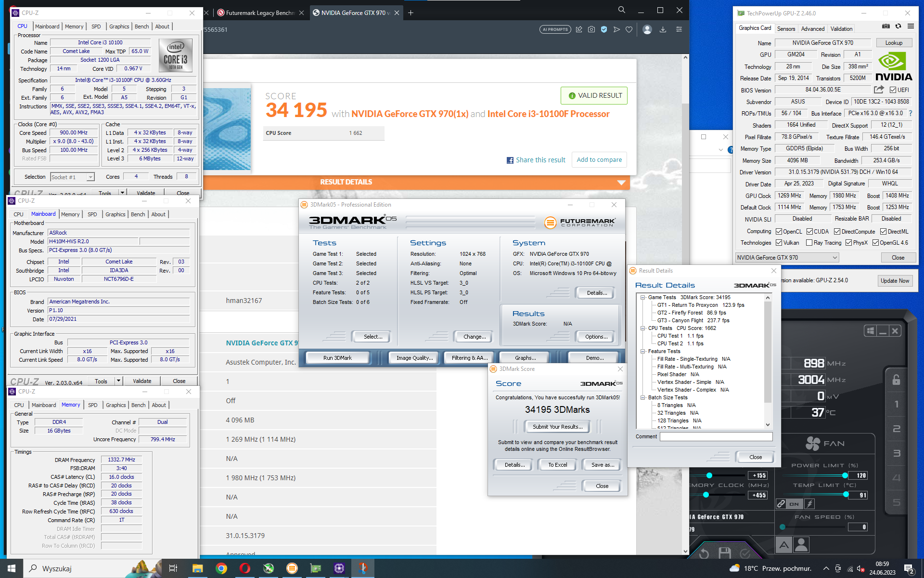Click Run 3DMark button
924x578 pixels.
coord(337,358)
